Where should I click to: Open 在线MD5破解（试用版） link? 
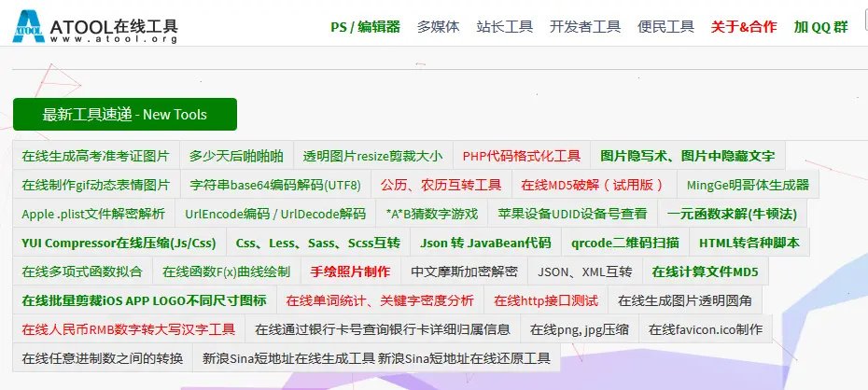pos(595,184)
